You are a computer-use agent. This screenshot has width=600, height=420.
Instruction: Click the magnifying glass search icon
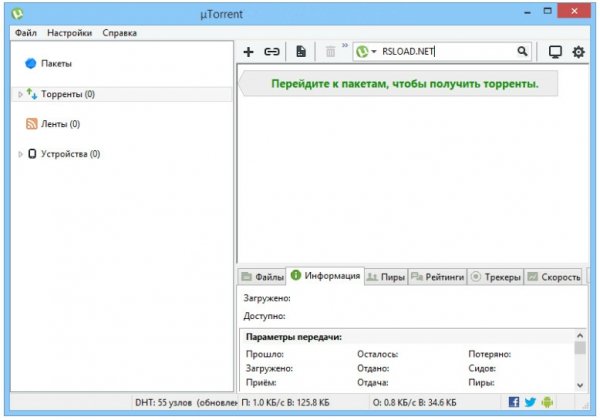click(522, 51)
